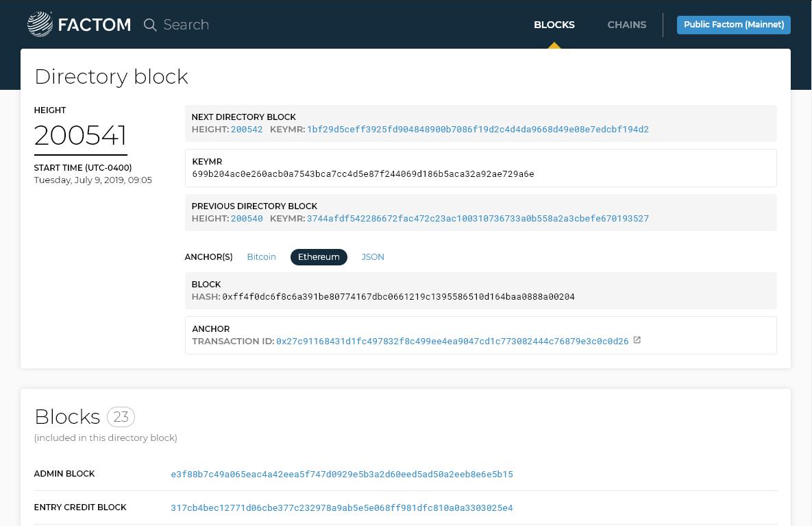Open next directory block height 200542
The image size is (812, 526).
(x=247, y=129)
